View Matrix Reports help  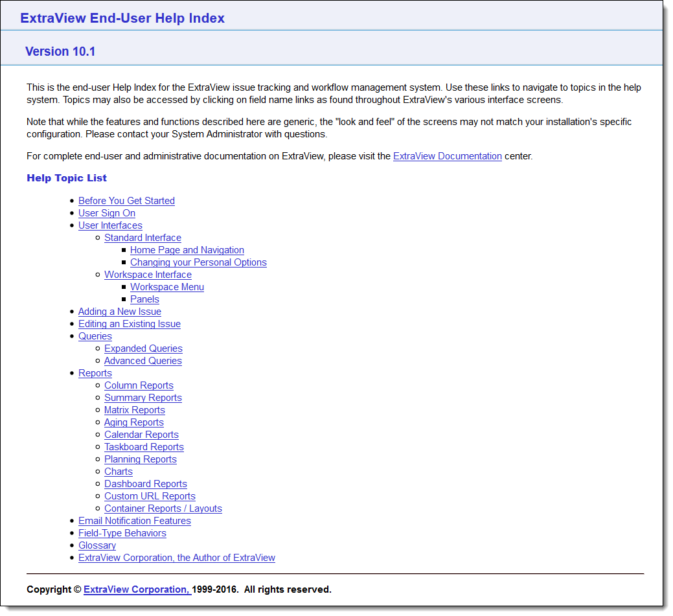[135, 411]
